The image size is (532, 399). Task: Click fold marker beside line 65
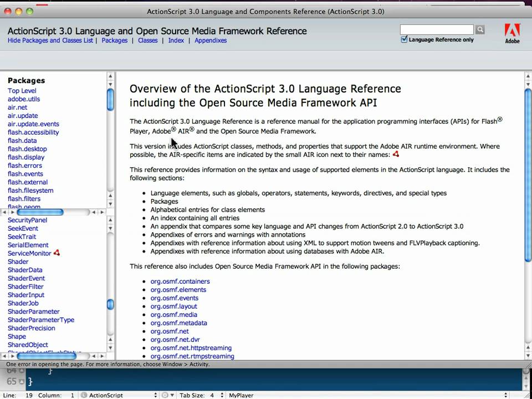pyautogui.click(x=22, y=382)
